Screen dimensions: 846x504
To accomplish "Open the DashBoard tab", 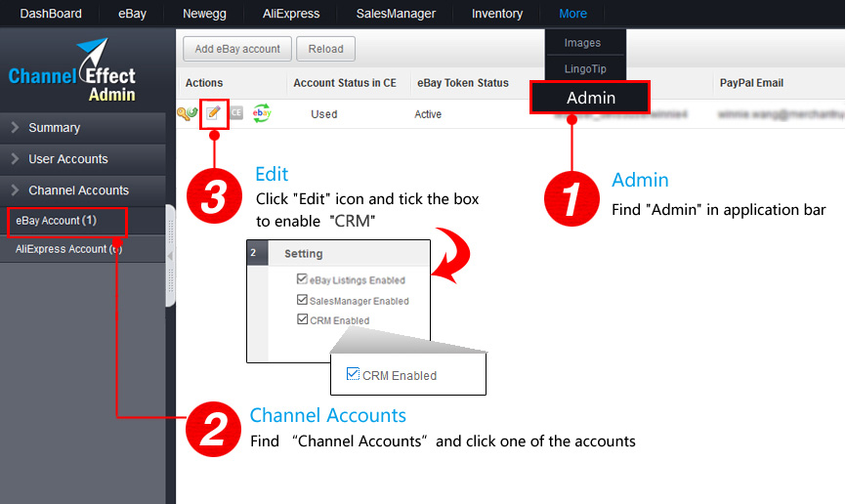I will [51, 14].
